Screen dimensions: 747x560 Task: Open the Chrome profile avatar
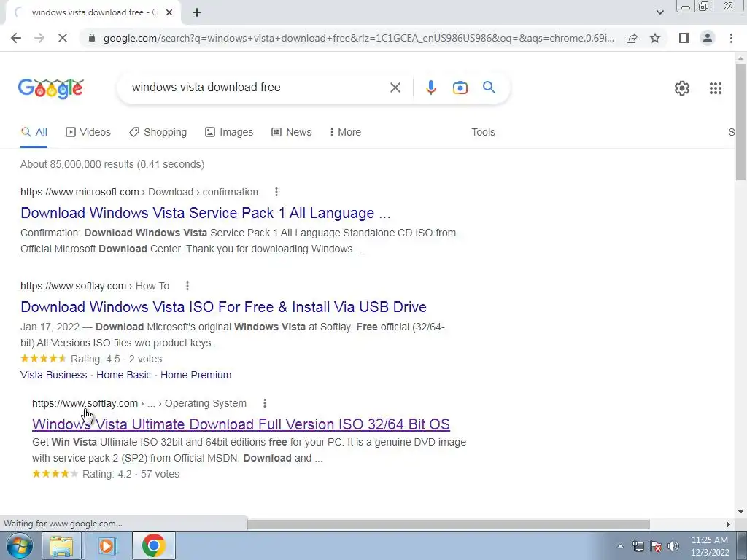click(708, 38)
